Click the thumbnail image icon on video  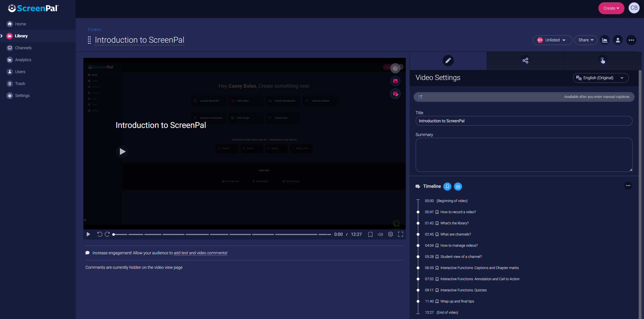tap(395, 81)
